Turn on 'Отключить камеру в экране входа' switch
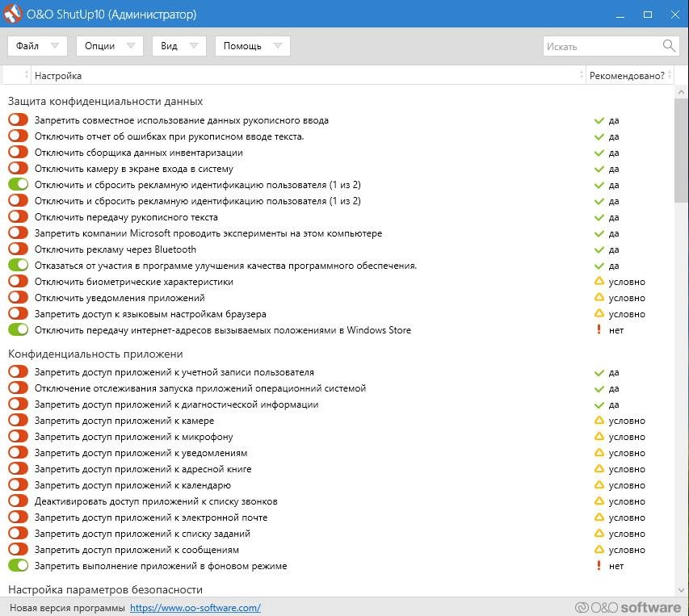 (x=18, y=168)
